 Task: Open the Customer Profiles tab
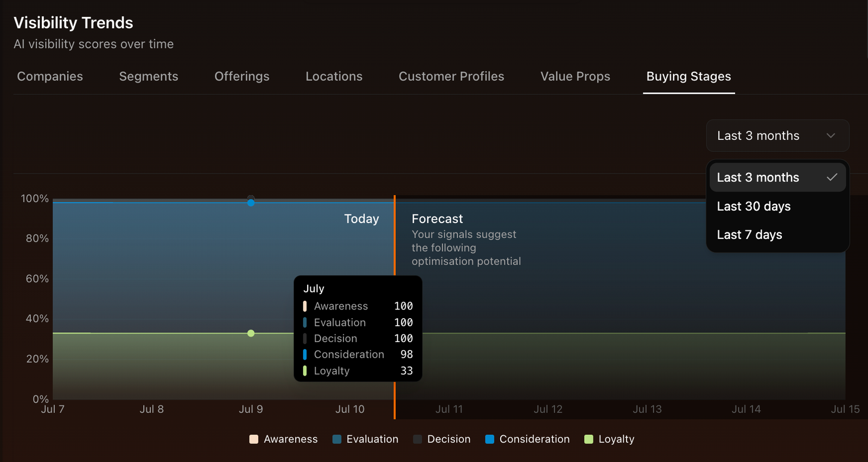451,77
